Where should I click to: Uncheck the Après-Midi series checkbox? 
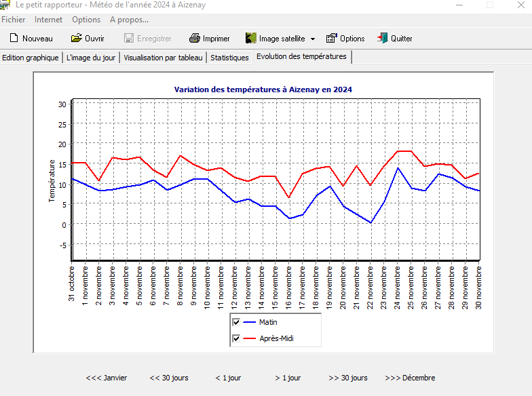click(236, 338)
